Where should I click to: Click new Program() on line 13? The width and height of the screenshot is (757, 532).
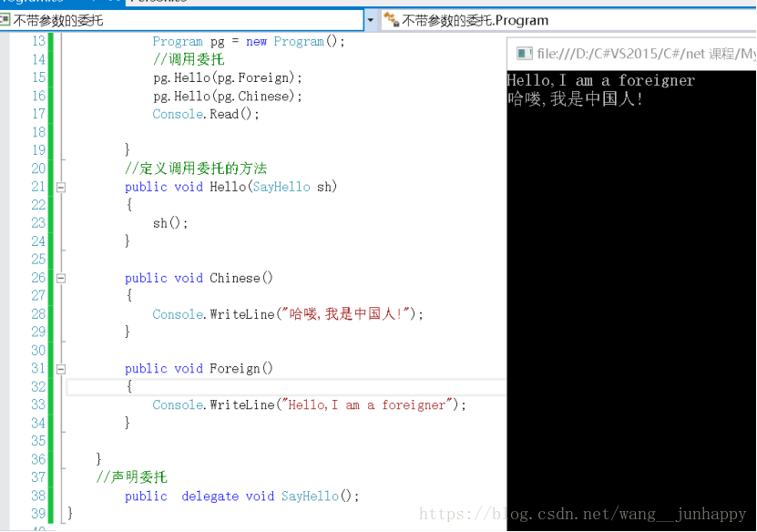point(292,41)
